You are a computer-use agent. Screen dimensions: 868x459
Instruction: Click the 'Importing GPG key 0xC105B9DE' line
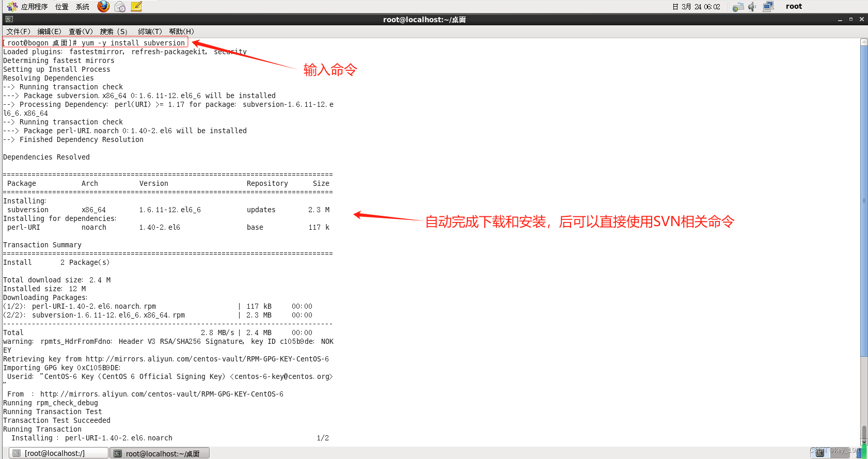[x=62, y=368]
